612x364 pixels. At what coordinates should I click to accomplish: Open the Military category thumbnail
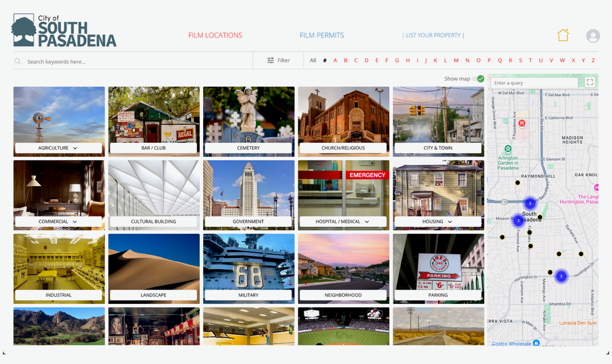249,268
